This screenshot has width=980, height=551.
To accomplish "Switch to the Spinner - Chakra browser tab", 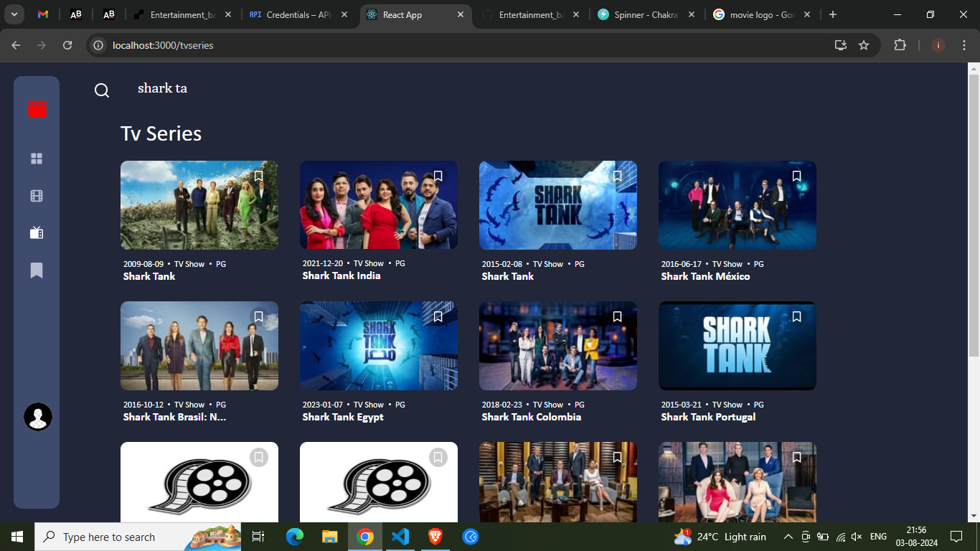I will click(x=646, y=14).
